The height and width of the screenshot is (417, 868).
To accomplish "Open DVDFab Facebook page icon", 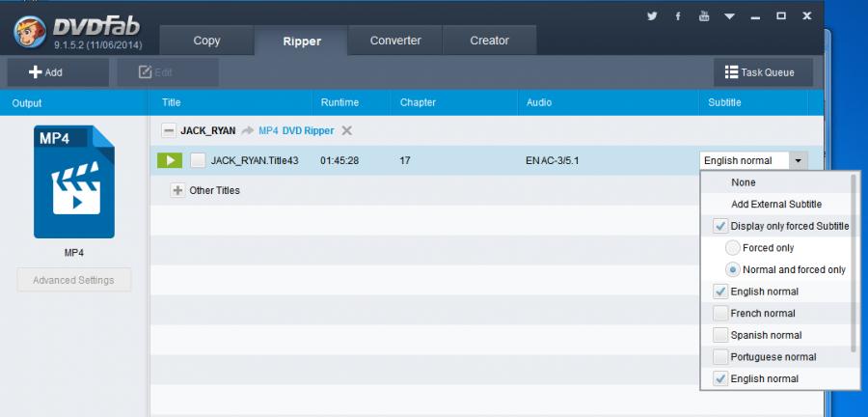I will [x=678, y=16].
